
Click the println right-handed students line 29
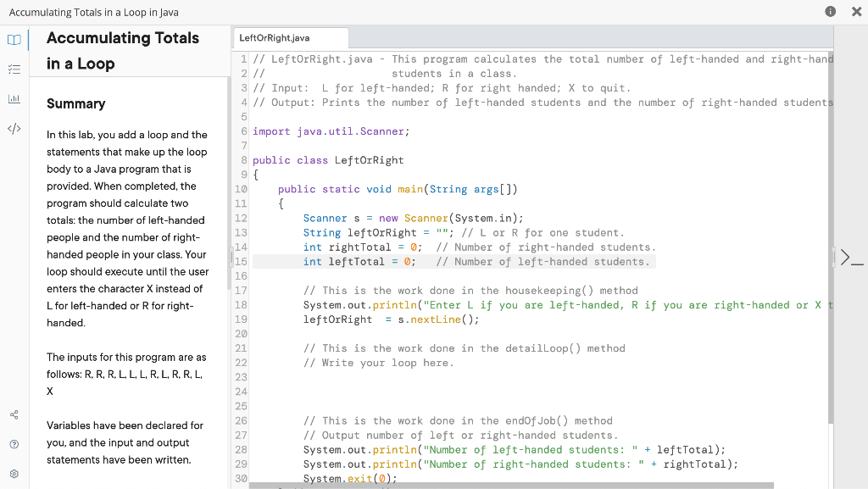point(520,464)
